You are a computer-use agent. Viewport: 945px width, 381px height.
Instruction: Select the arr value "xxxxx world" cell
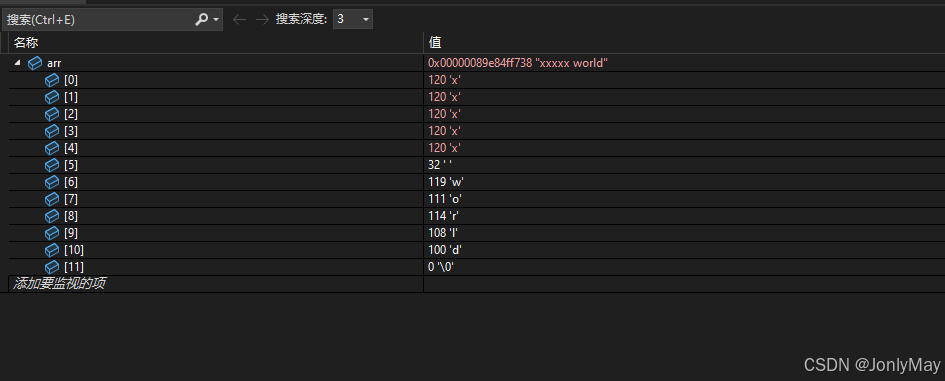coord(684,63)
